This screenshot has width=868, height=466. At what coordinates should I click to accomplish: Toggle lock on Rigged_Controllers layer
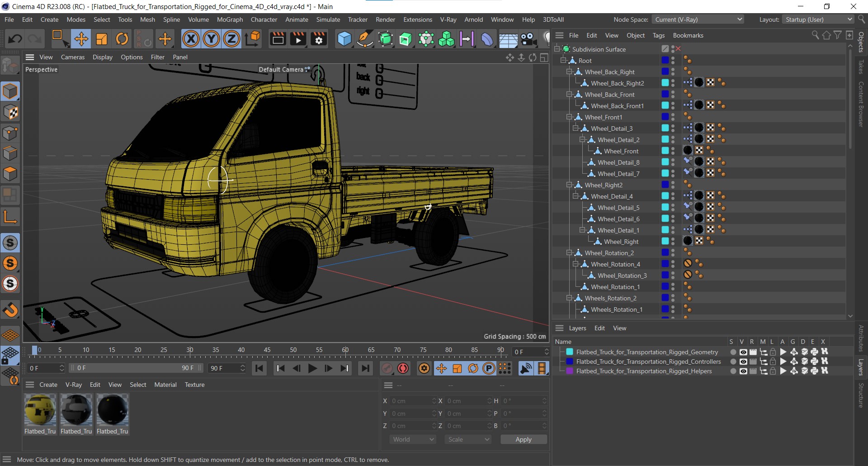click(x=773, y=361)
